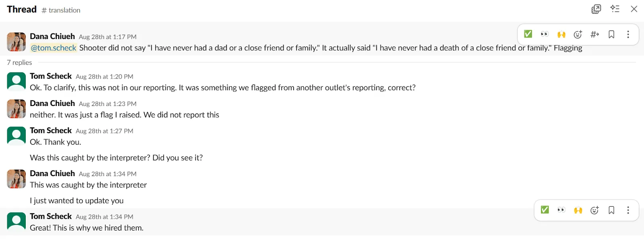Open more actions menu on Tom's last reply

coord(628,210)
